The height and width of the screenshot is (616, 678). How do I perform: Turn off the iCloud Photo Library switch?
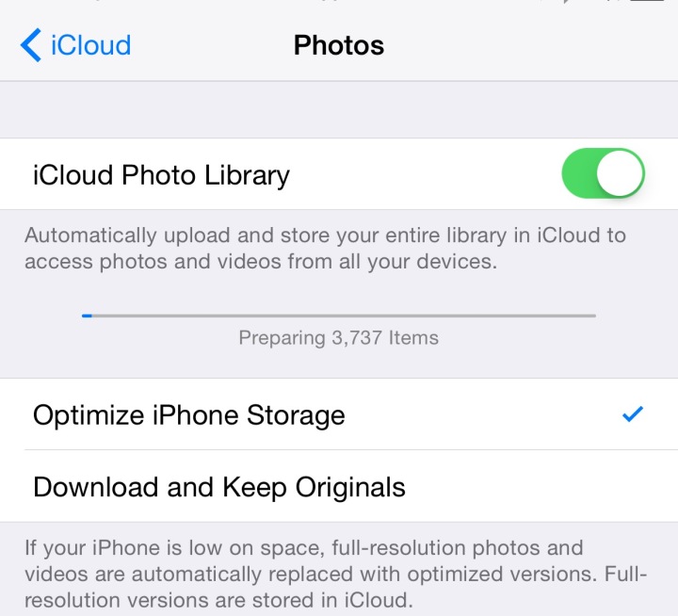point(604,173)
